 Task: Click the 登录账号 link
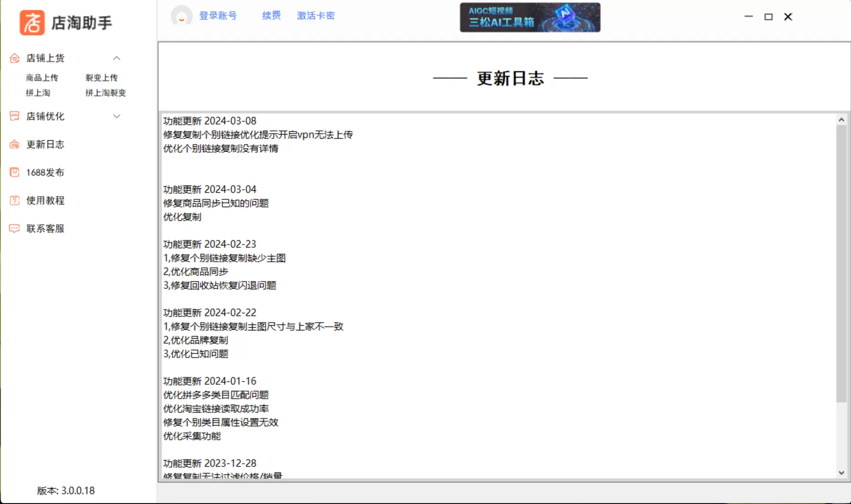tap(218, 16)
